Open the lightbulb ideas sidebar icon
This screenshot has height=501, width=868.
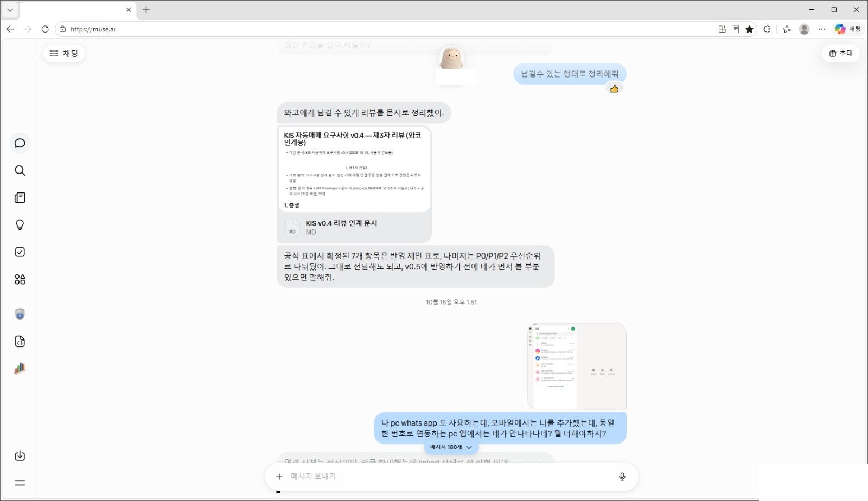[x=20, y=225]
